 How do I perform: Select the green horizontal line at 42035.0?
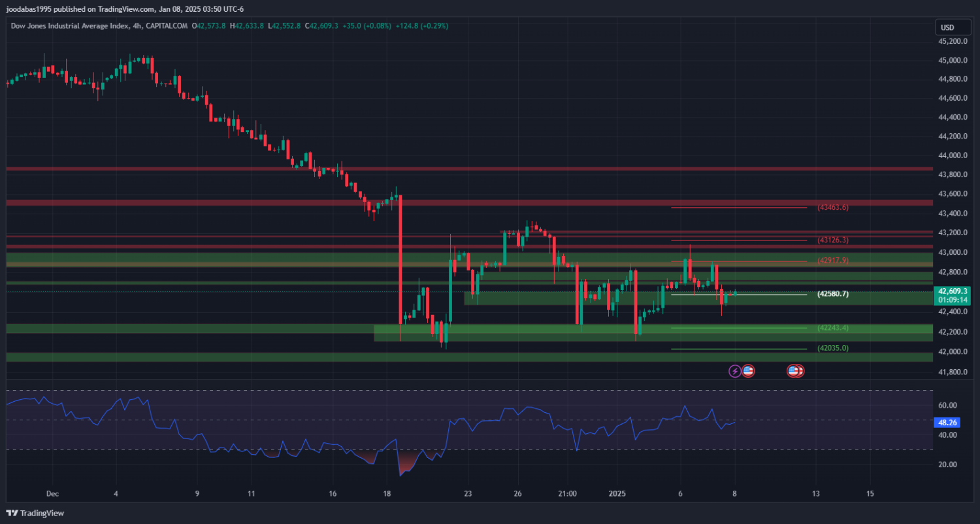(x=739, y=349)
